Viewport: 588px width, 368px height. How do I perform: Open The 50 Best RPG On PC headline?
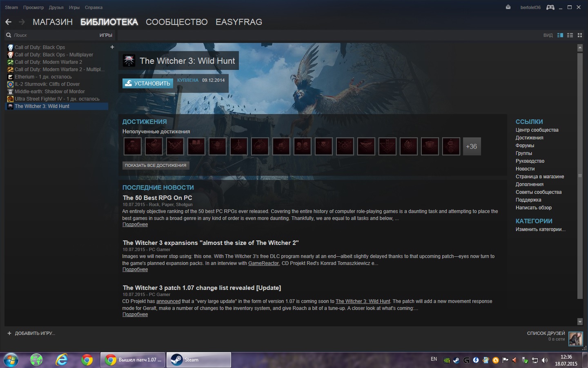click(157, 198)
